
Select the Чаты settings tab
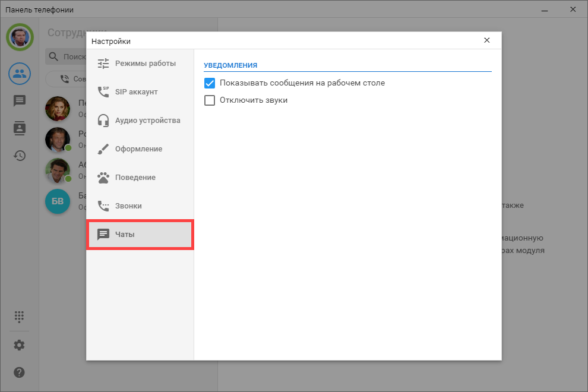click(140, 235)
